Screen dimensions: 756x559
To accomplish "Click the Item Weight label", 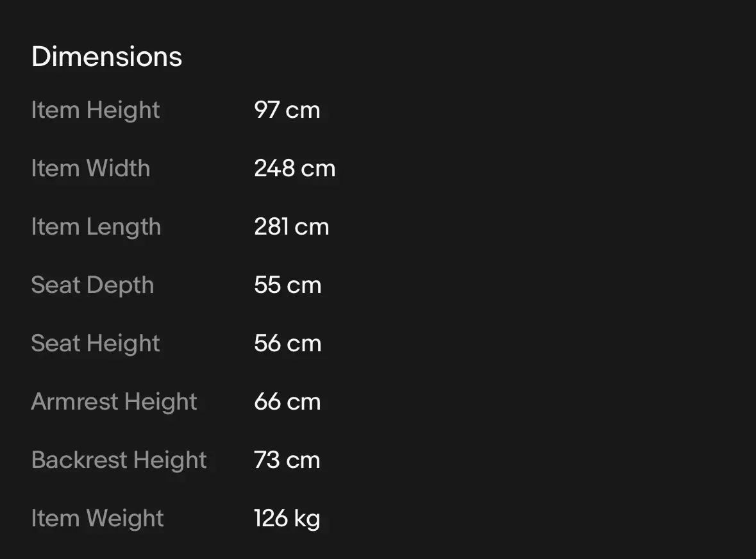I will 97,519.
